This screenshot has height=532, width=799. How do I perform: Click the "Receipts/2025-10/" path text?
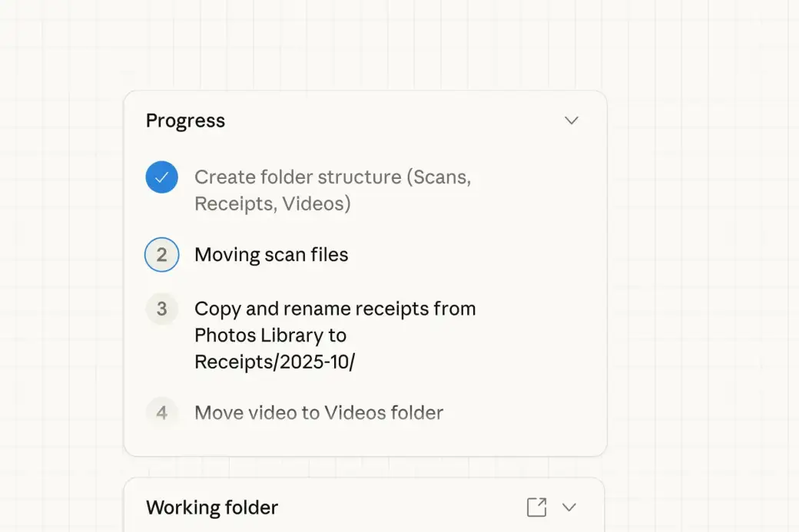pos(274,362)
